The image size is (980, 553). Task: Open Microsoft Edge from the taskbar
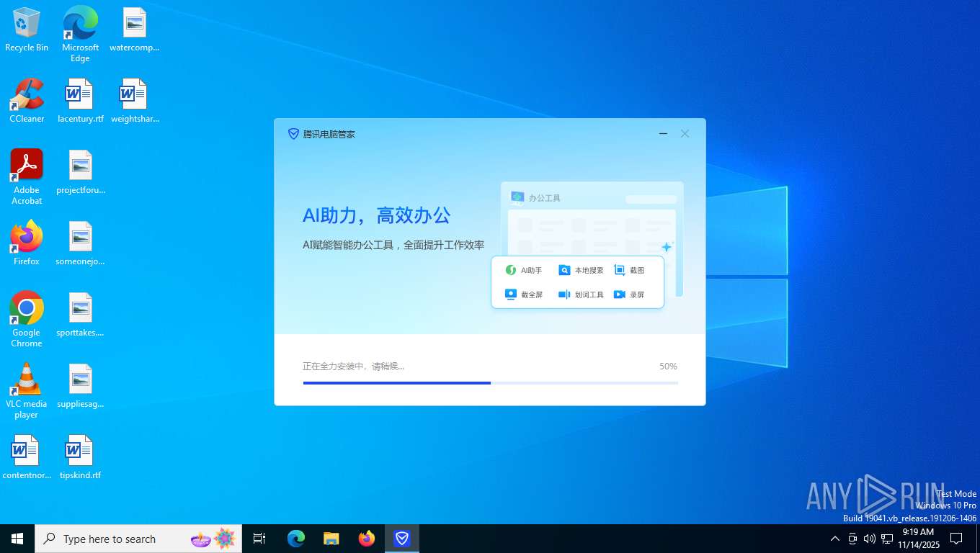coord(296,539)
